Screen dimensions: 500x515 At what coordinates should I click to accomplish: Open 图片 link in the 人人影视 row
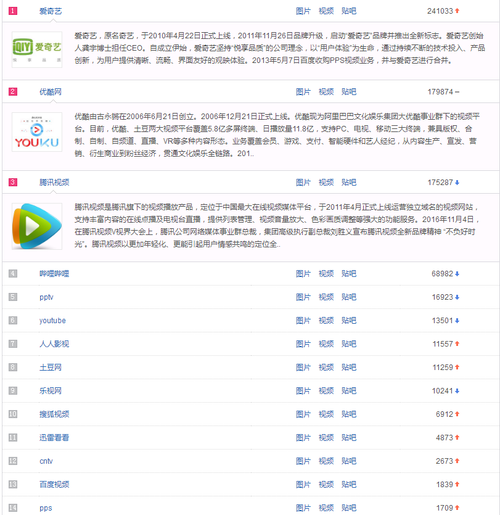coord(303,344)
